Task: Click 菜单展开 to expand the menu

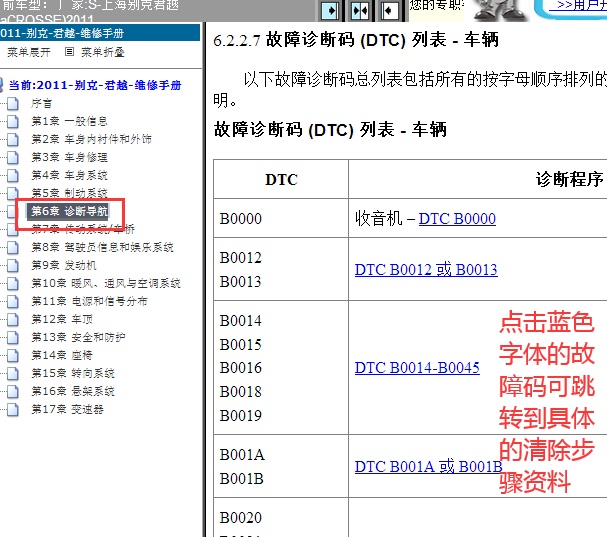Action: pyautogui.click(x=29, y=52)
